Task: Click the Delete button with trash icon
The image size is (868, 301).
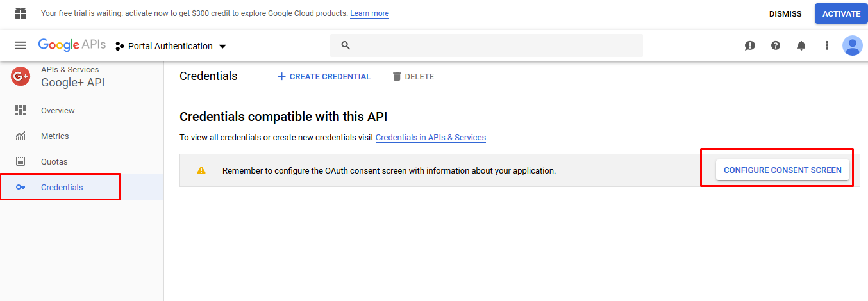Action: click(x=413, y=76)
